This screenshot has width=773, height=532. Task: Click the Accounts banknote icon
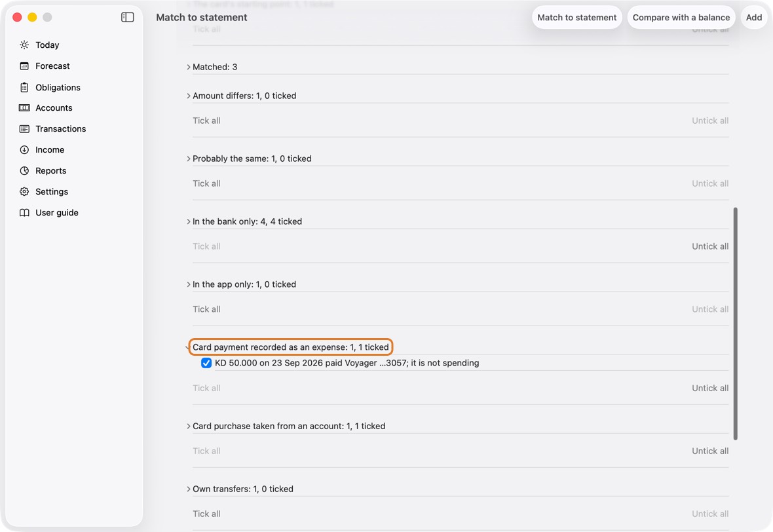(x=24, y=108)
